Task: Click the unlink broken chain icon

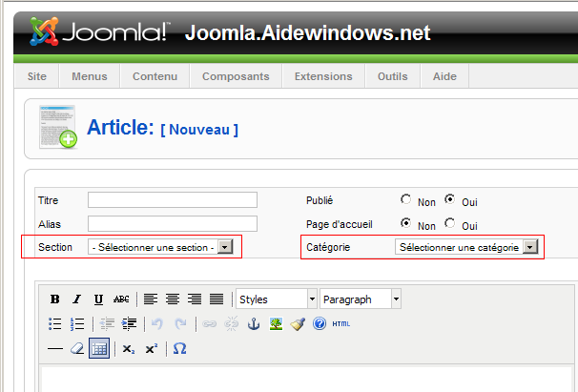Action: click(232, 323)
